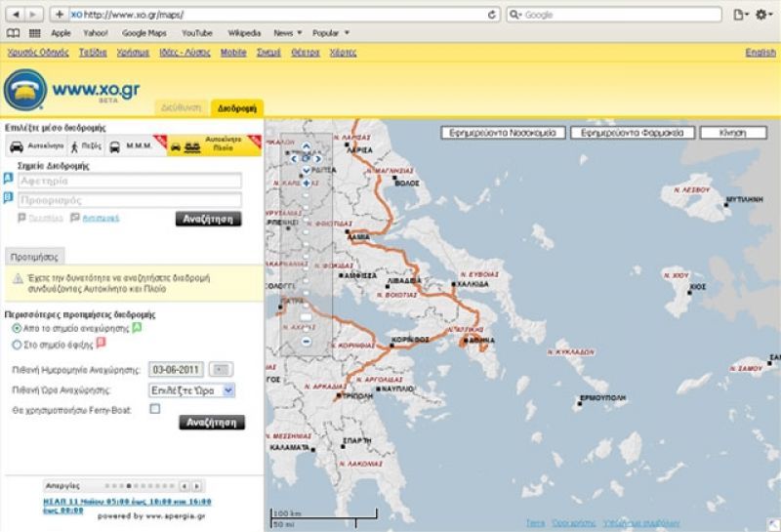
Task: Switch the site language to English
Action: (x=760, y=53)
